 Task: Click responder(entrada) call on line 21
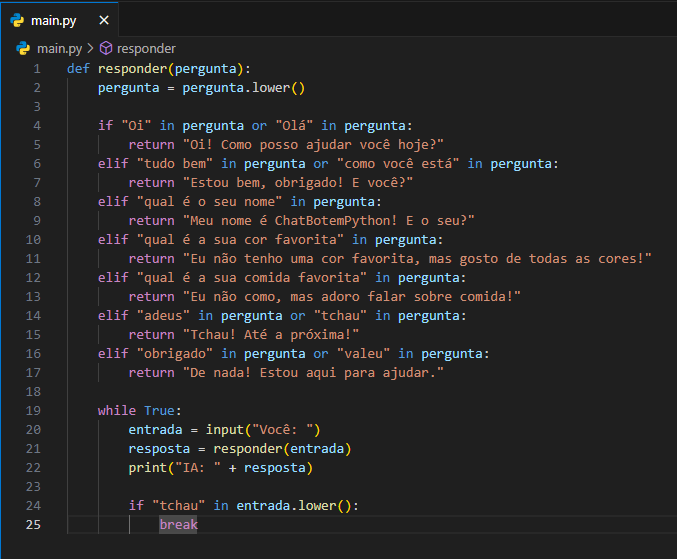(282, 448)
